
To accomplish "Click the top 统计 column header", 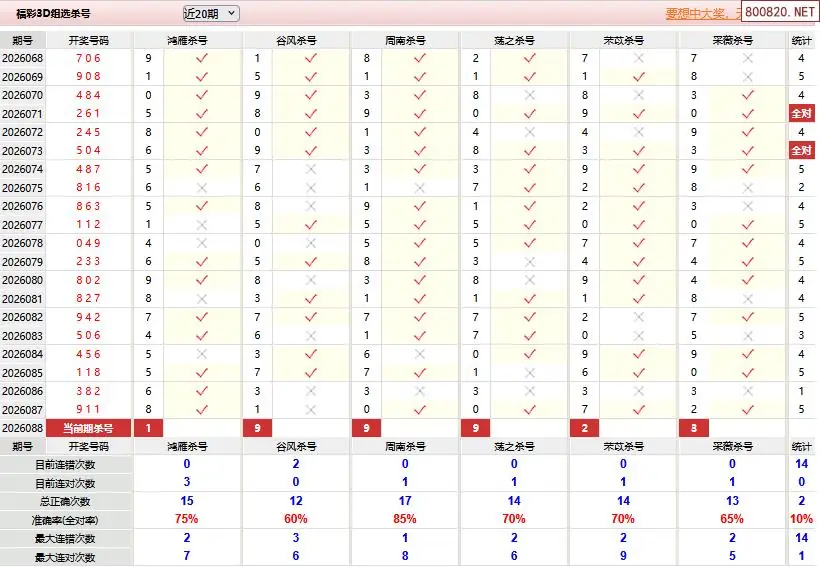I will 801,41.
